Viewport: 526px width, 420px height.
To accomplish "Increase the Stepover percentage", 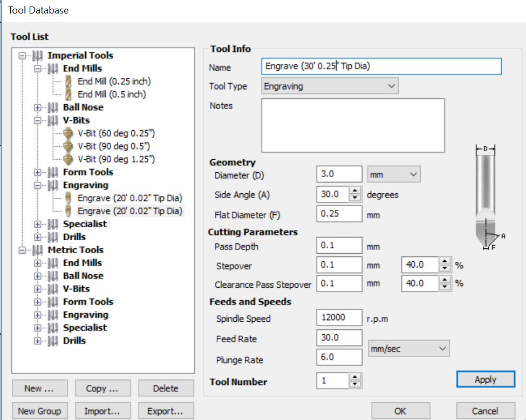I will point(445,261).
